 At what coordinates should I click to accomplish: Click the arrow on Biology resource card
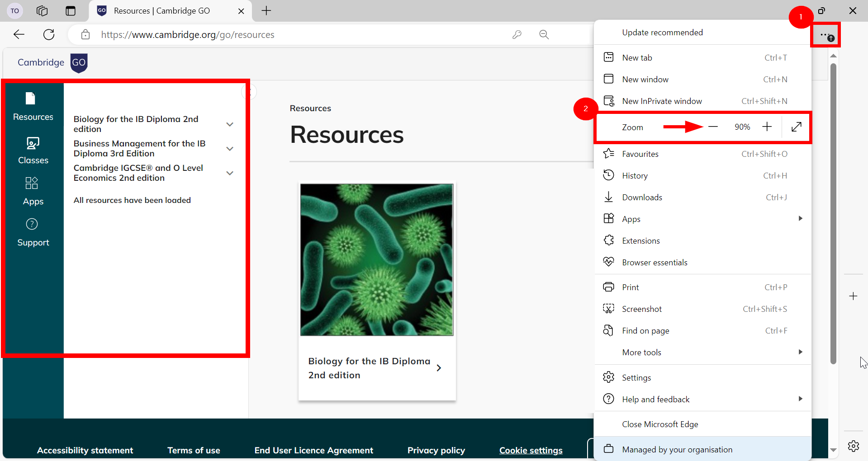pos(439,368)
